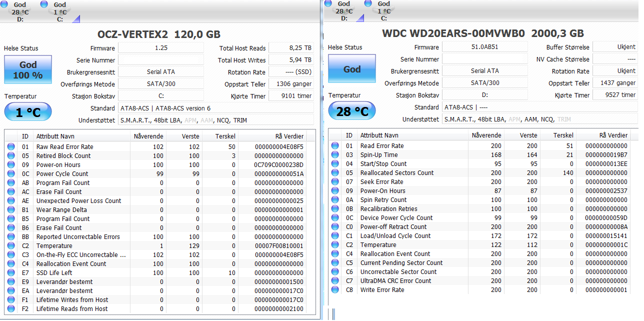
Task: Click status orb for Retired Block Count
Action: [11, 156]
